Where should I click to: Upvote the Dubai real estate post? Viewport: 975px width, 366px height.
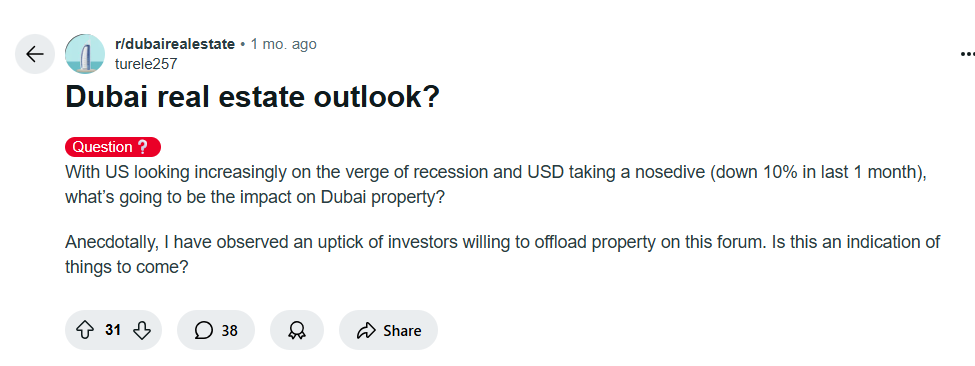click(x=85, y=330)
